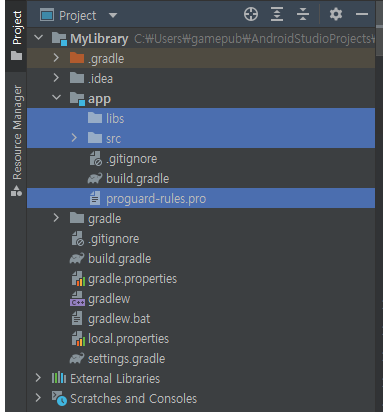Select 'External Libraries' label
The width and height of the screenshot is (383, 412).
[x=115, y=379]
